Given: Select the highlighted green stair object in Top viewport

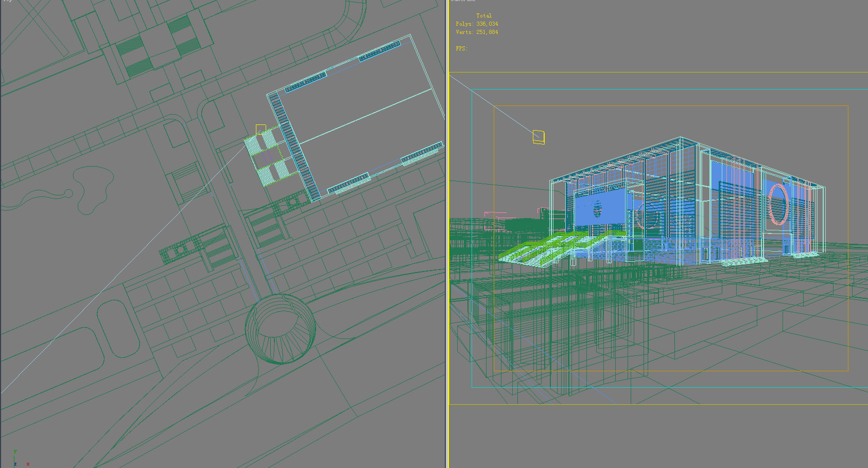Looking at the screenshot, I should [x=271, y=155].
